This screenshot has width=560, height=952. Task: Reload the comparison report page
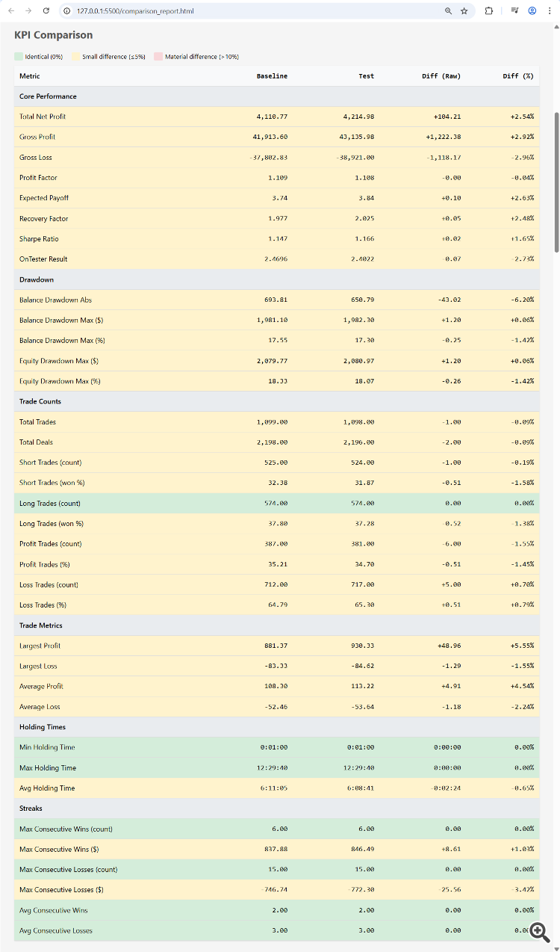tap(46, 11)
